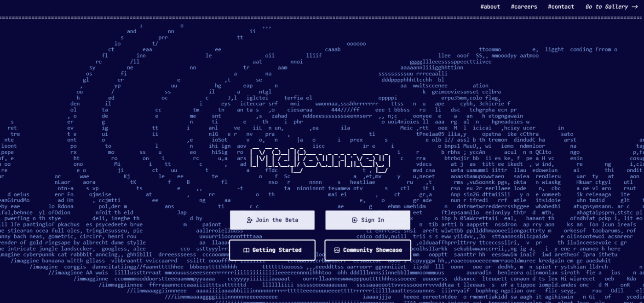Click the person-plus icon on Join the Beta
This screenshot has height=303, width=644.
[250, 220]
